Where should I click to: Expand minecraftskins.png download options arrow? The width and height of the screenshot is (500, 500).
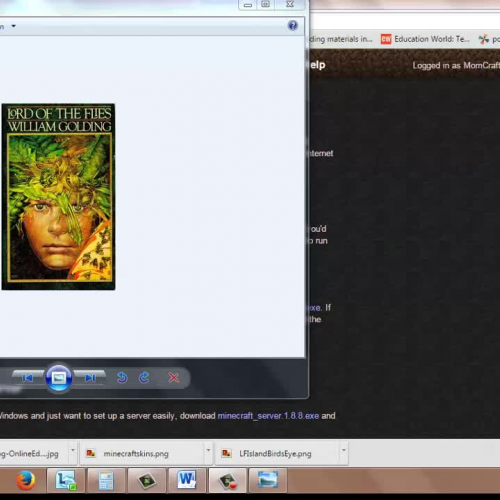click(208, 451)
